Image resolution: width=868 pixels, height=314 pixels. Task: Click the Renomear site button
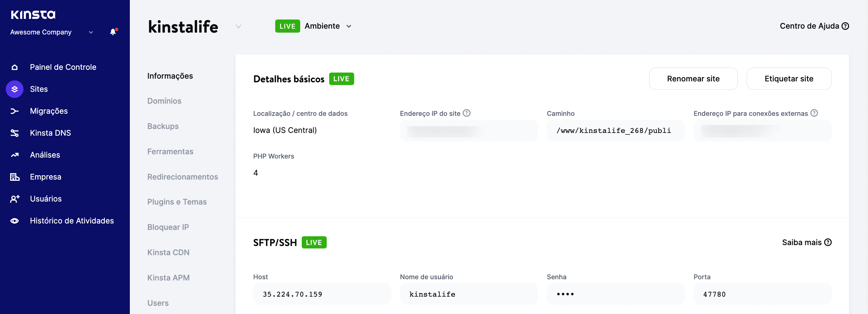[x=693, y=79]
